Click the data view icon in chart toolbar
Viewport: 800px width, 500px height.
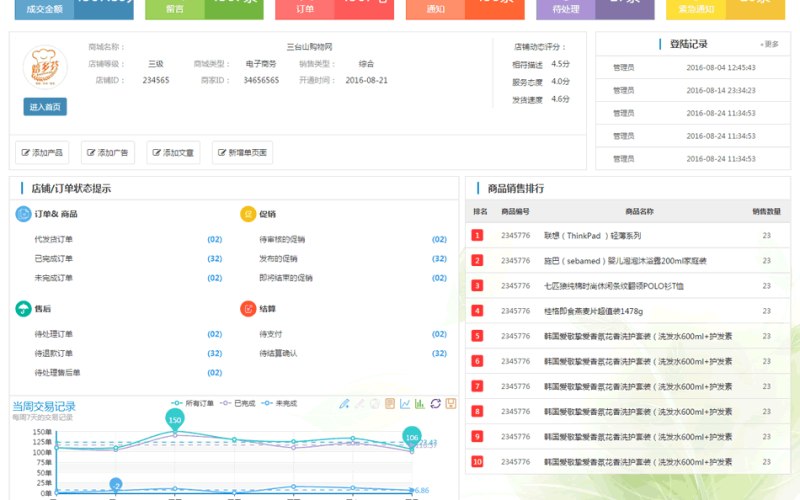coord(390,404)
